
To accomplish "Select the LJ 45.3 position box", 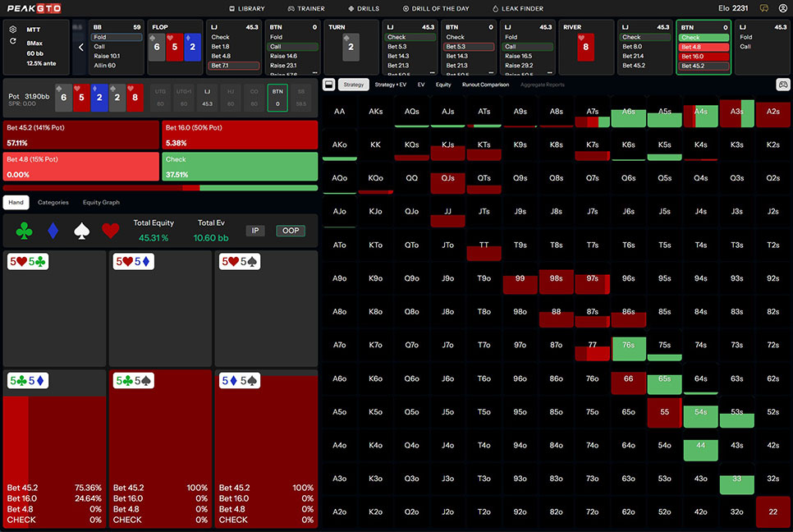I will click(x=207, y=98).
